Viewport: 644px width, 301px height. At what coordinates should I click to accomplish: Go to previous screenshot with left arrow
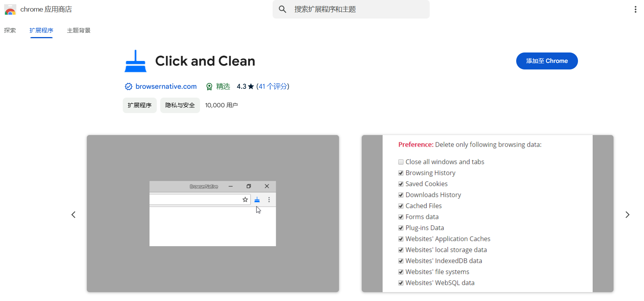point(73,215)
